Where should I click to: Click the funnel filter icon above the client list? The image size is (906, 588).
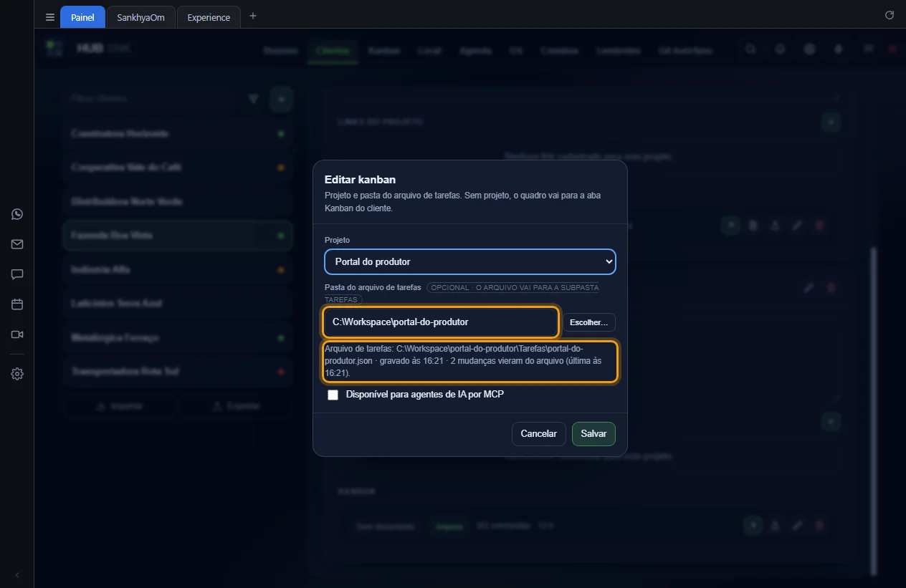tap(253, 99)
